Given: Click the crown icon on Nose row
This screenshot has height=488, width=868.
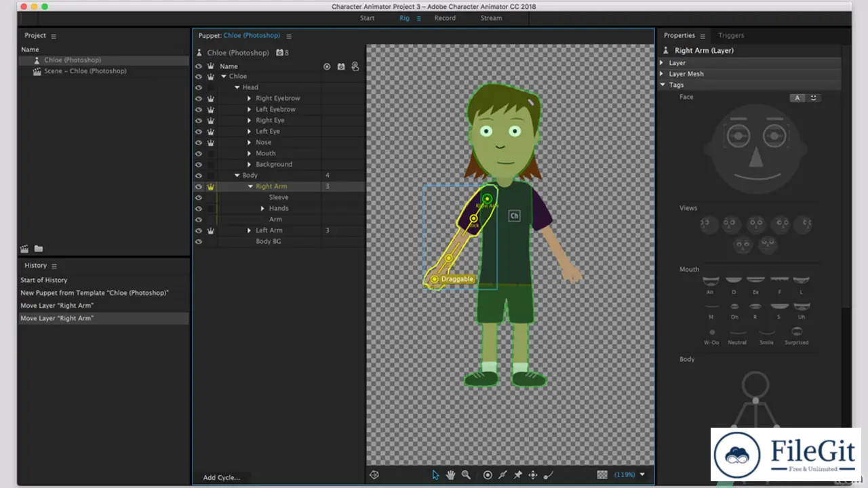Looking at the screenshot, I should tap(211, 142).
